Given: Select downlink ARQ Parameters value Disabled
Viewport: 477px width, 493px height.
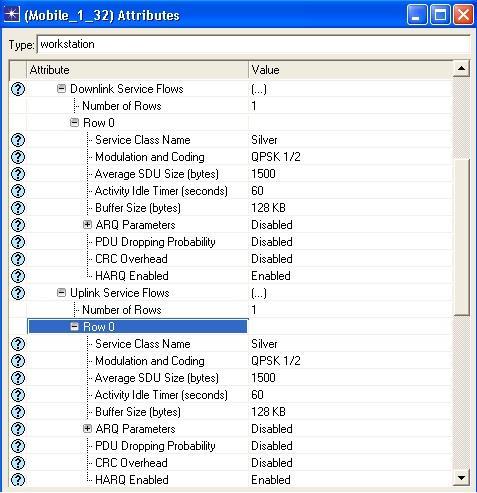Looking at the screenshot, I should [x=272, y=225].
